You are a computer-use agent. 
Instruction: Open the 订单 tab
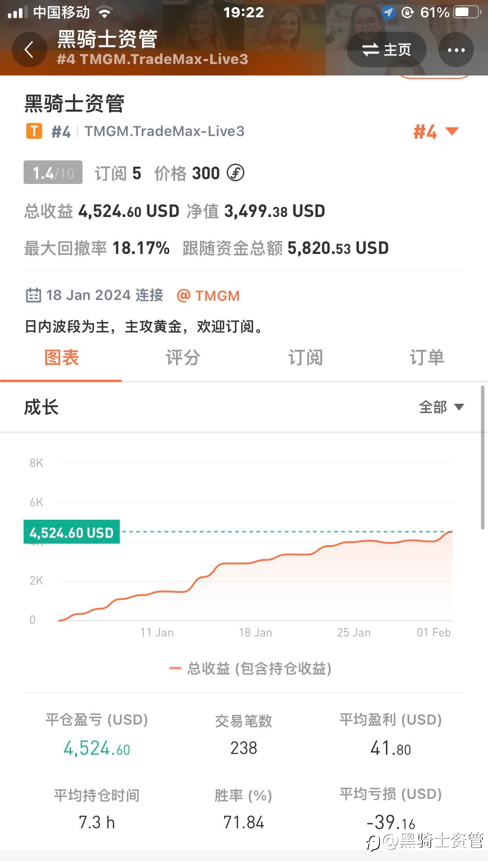[427, 358]
